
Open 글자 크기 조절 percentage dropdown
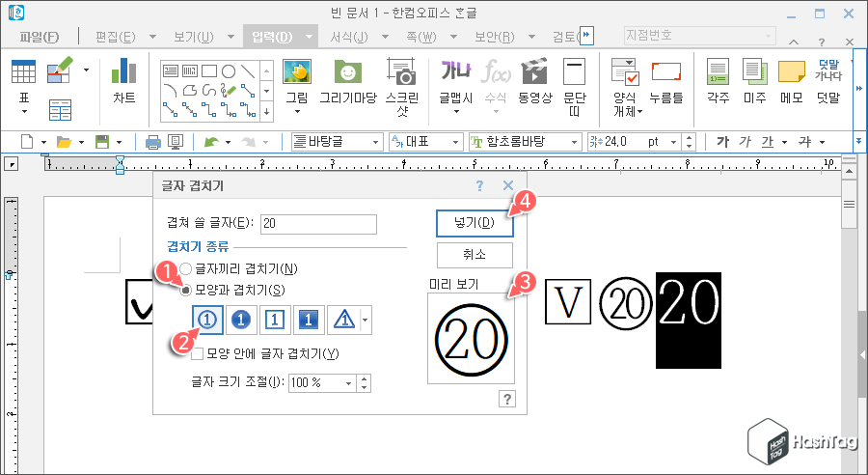[349, 383]
